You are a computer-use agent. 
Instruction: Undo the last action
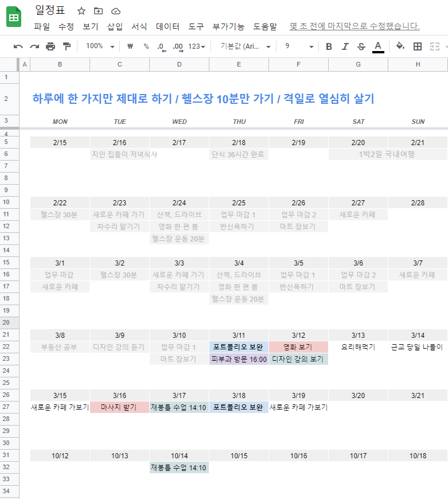[x=18, y=46]
